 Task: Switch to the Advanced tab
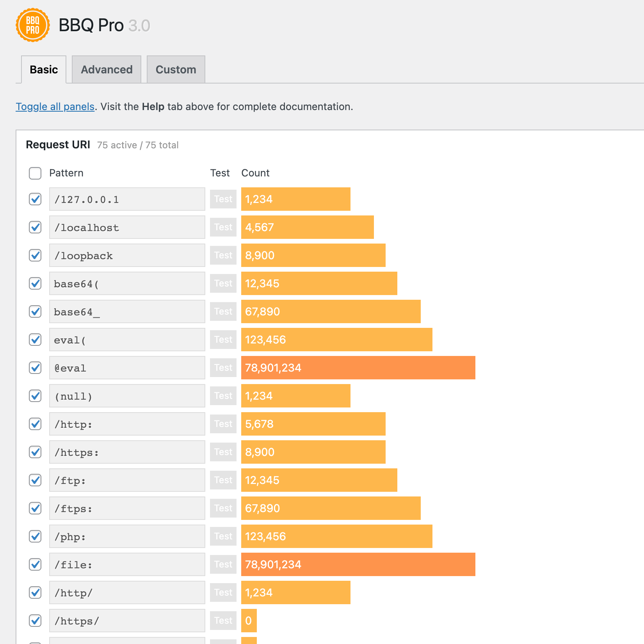[107, 69]
